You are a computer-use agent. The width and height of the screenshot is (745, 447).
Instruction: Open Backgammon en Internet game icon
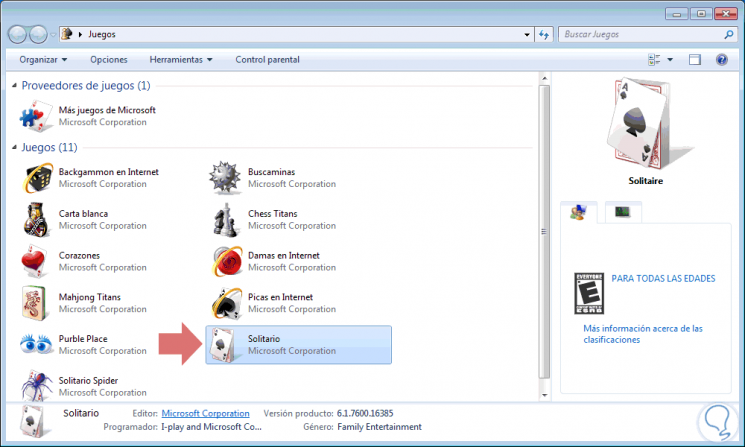point(37,178)
